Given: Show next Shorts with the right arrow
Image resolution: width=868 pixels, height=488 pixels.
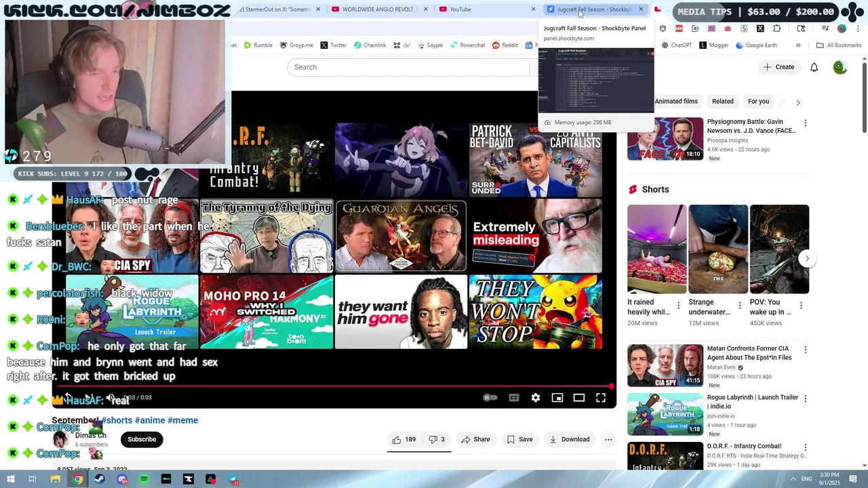Looking at the screenshot, I should click(806, 258).
